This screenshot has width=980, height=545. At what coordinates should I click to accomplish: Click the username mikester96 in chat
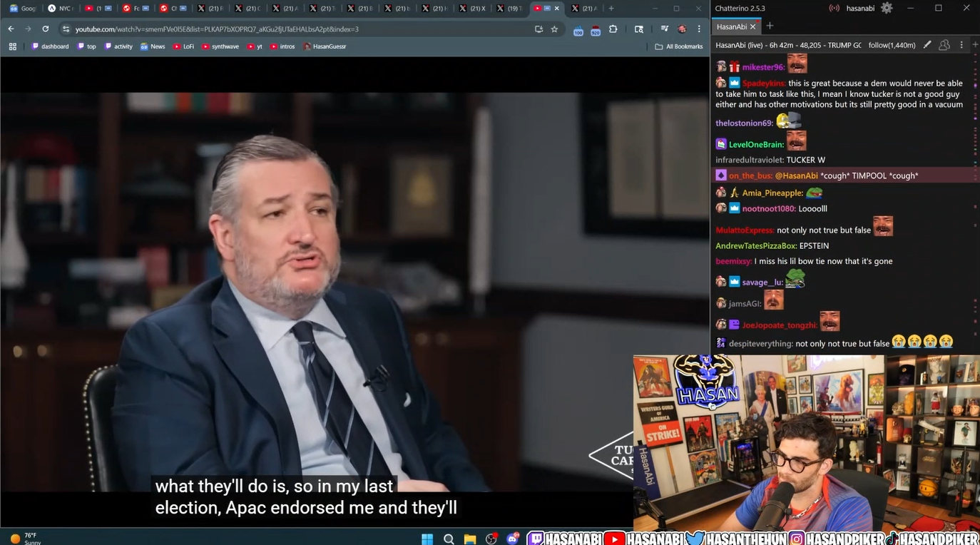point(764,67)
